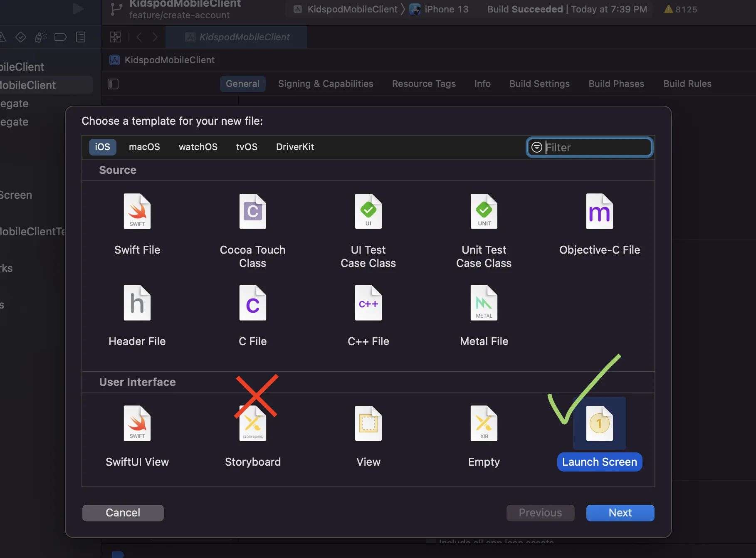Open the Build Phases tab
The image size is (756, 558).
tap(616, 84)
